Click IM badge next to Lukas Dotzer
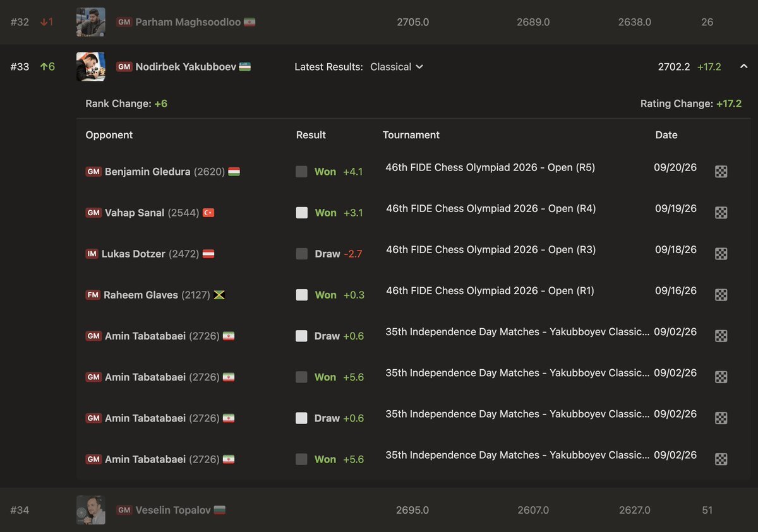The width and height of the screenshot is (758, 532). 92,254
